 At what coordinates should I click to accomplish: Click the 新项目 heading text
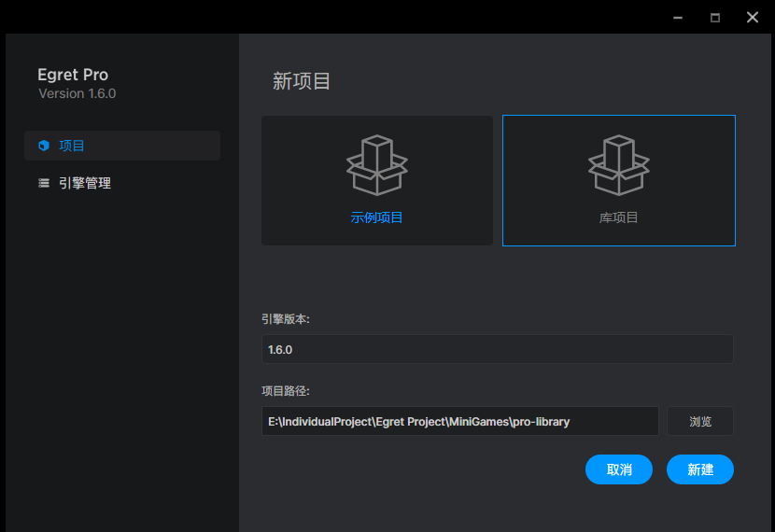(302, 81)
